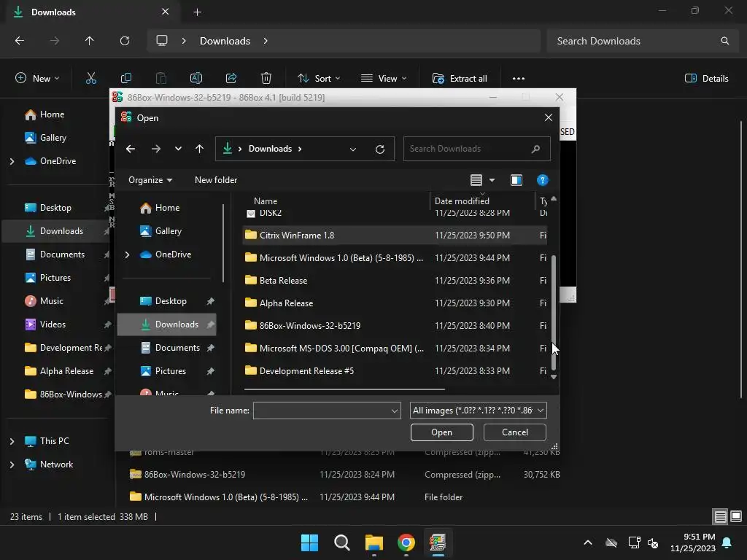Open the New dropdown in Explorer

(x=38, y=79)
